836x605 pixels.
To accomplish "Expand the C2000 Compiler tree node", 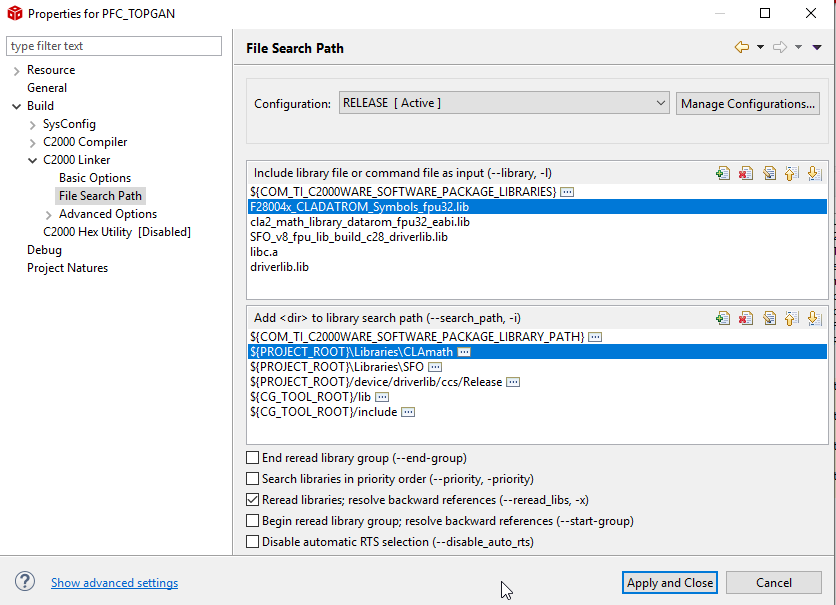I will point(33,142).
